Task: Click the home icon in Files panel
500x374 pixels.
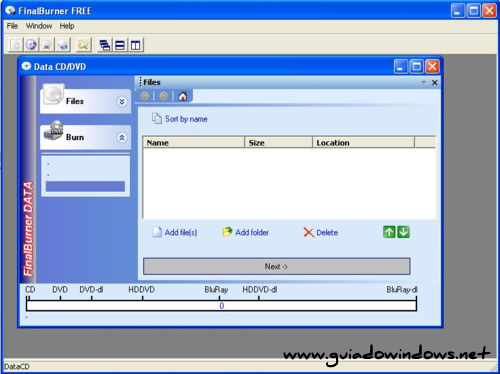Action: tap(182, 96)
